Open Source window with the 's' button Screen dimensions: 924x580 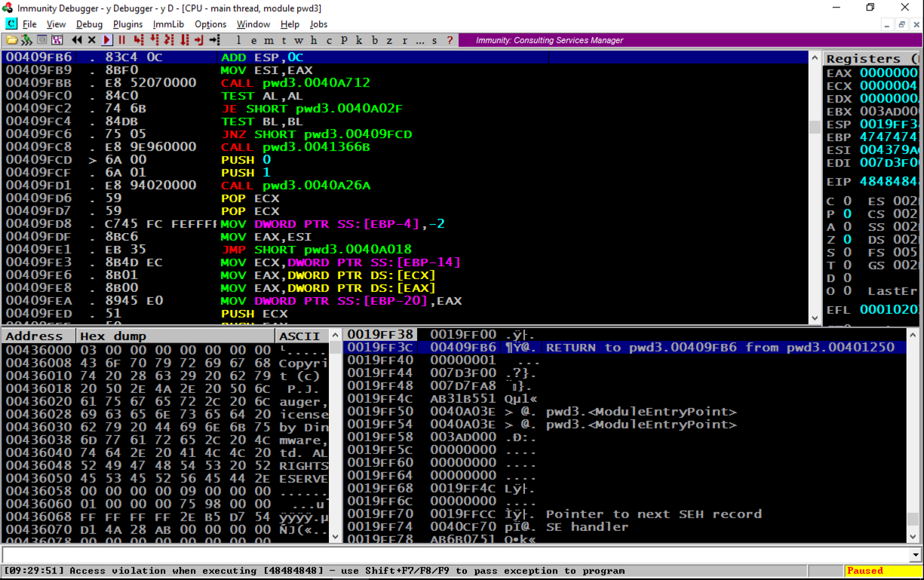[435, 40]
